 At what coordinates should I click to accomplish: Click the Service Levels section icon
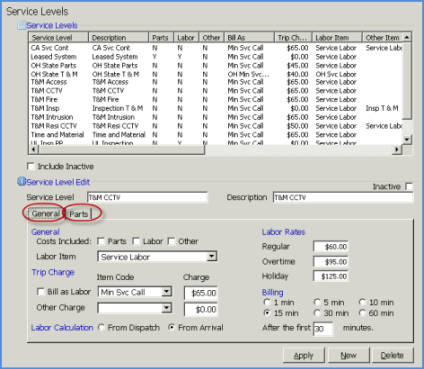(x=22, y=25)
